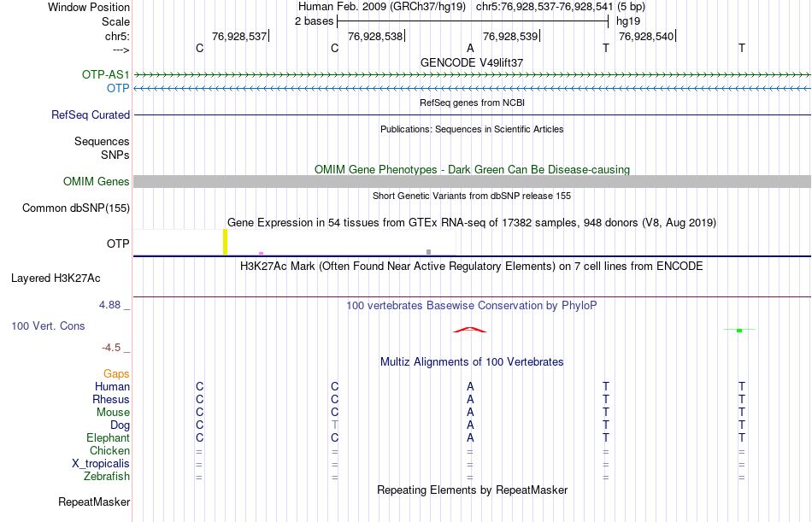Screen dimensions: 812x522
Task: Click Repeating Elements by RepeatMasker title
Action: 473,490
